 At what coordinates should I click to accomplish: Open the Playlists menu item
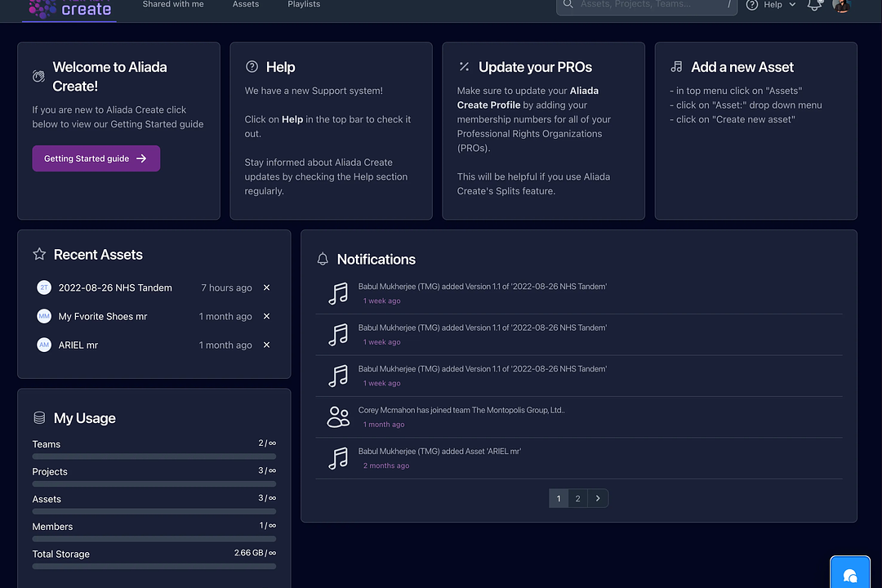click(x=304, y=5)
